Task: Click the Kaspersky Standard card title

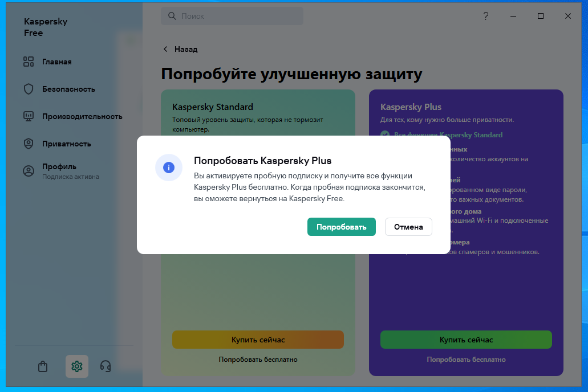Action: 213,107
